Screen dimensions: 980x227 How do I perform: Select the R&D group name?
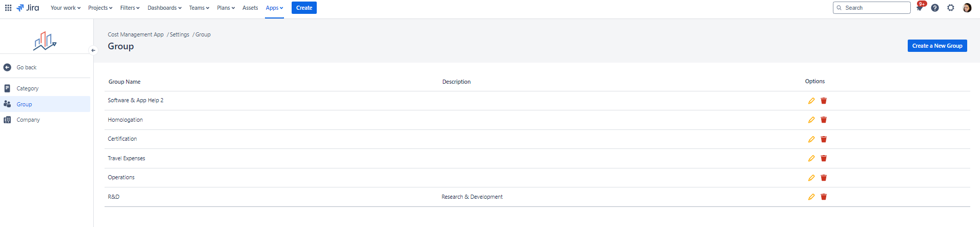point(113,197)
